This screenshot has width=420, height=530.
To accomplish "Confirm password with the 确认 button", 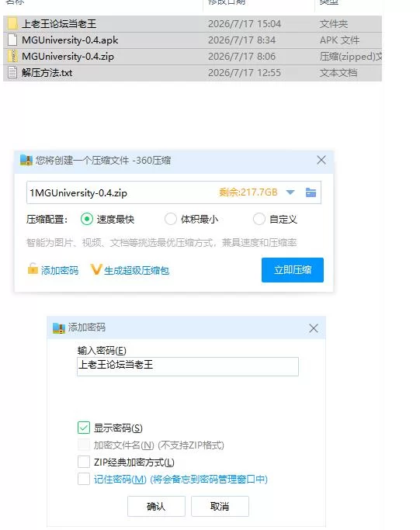I will pyautogui.click(x=156, y=506).
